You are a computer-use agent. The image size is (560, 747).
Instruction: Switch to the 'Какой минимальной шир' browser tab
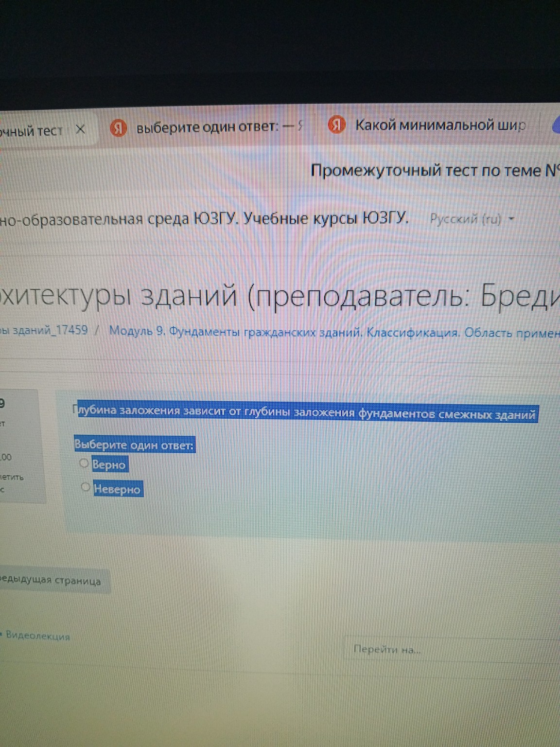[437, 125]
